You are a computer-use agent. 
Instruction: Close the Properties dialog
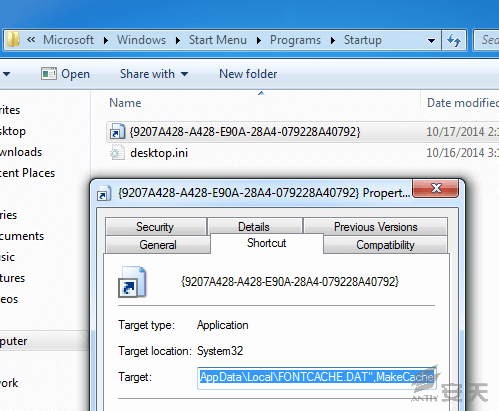(x=436, y=188)
